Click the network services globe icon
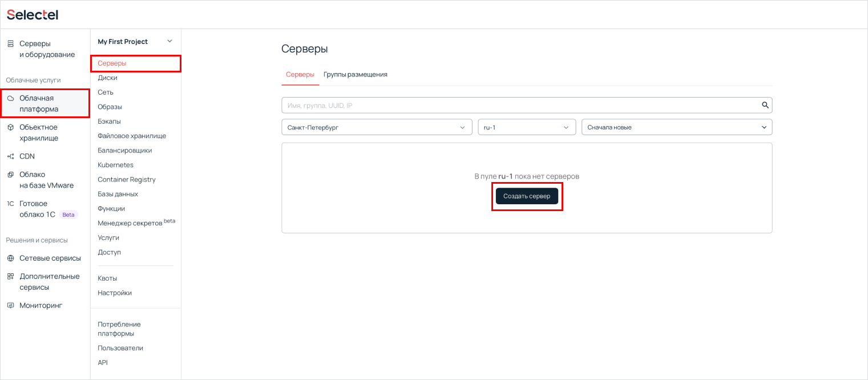 [x=10, y=258]
